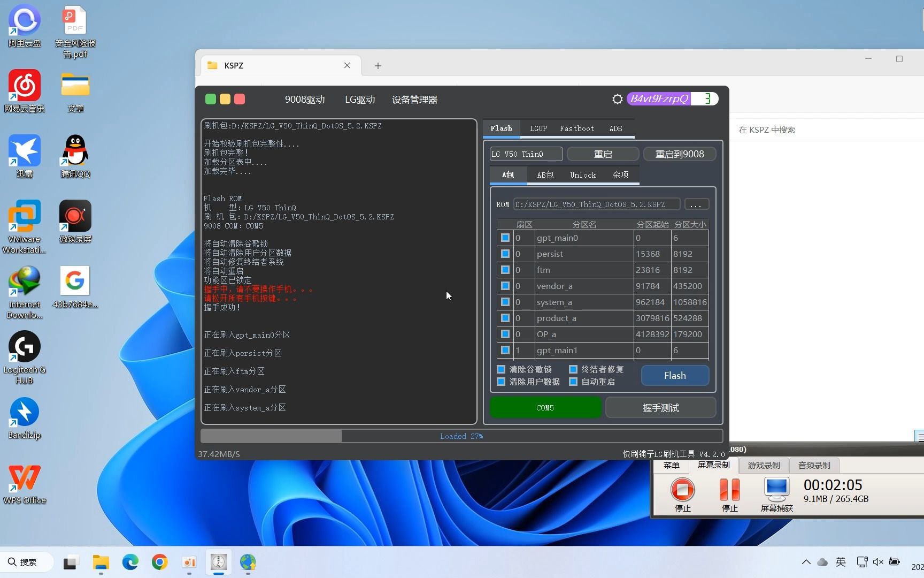
Task: Launch Logitech G HUB shortcut
Action: tap(25, 358)
